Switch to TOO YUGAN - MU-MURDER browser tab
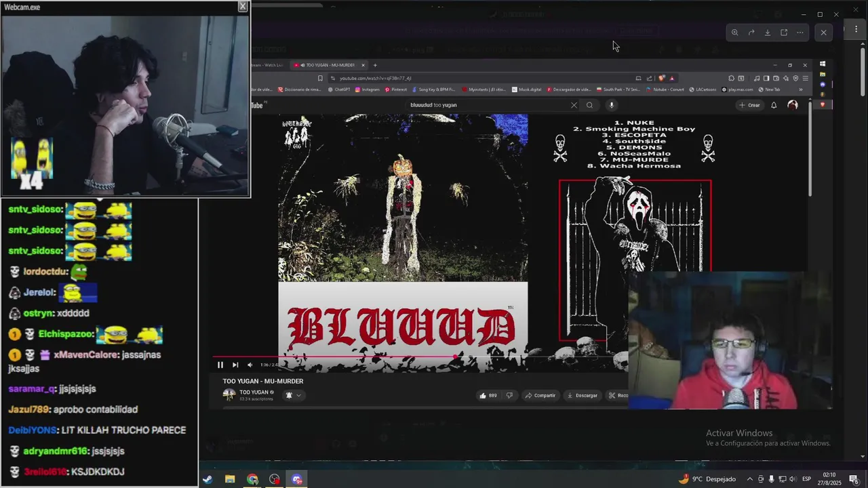Viewport: 868px width, 488px height. (329, 65)
